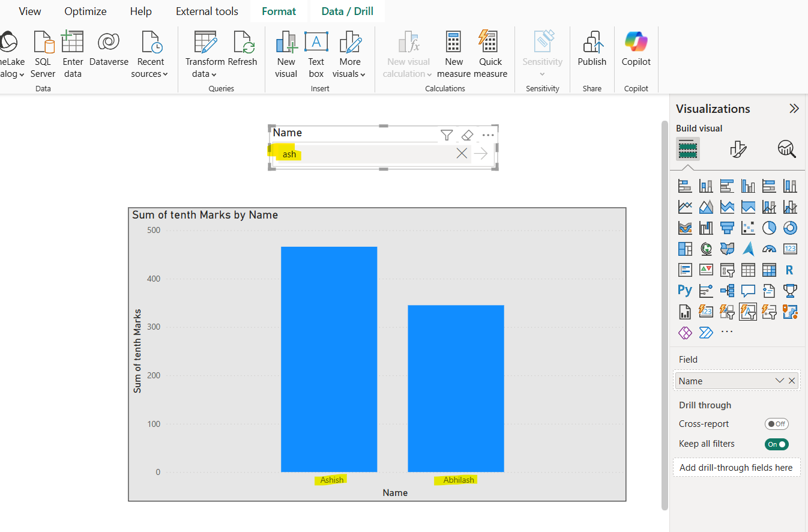This screenshot has width=808, height=532.
Task: Open the Name field dropdown
Action: 779,380
